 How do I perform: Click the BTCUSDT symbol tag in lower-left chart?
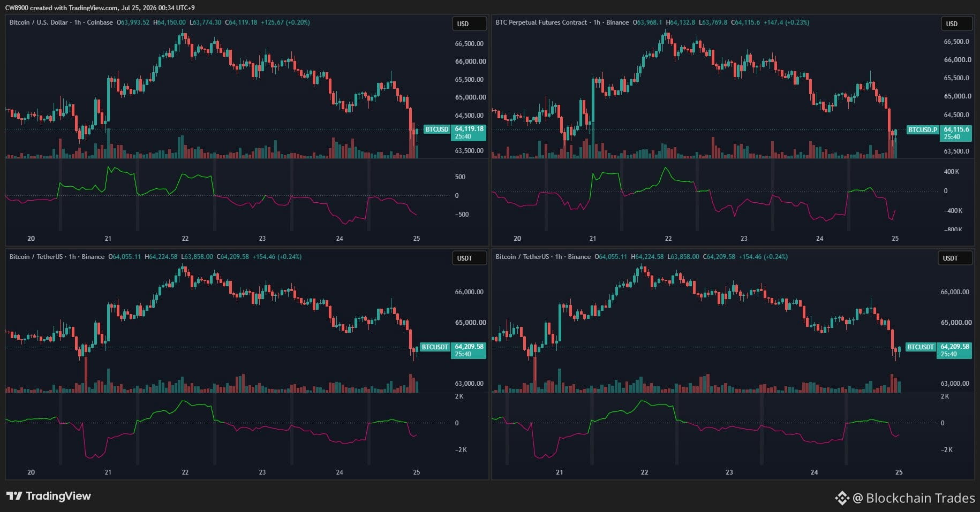coord(434,347)
